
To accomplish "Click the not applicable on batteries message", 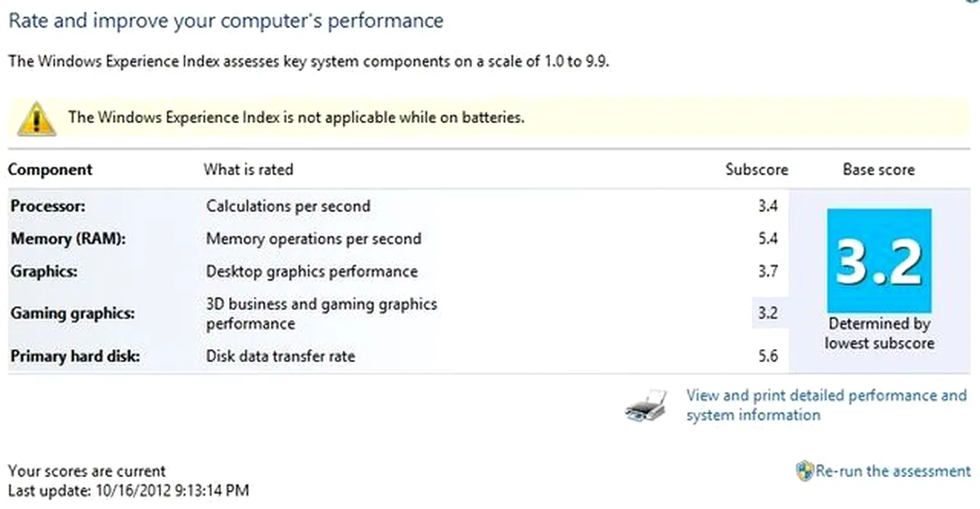I will (x=296, y=117).
